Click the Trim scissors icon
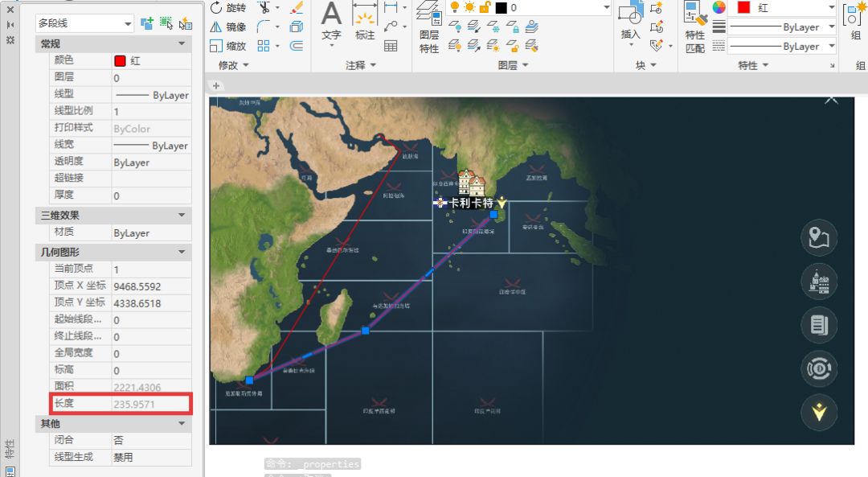This screenshot has height=477, width=868. [264, 8]
